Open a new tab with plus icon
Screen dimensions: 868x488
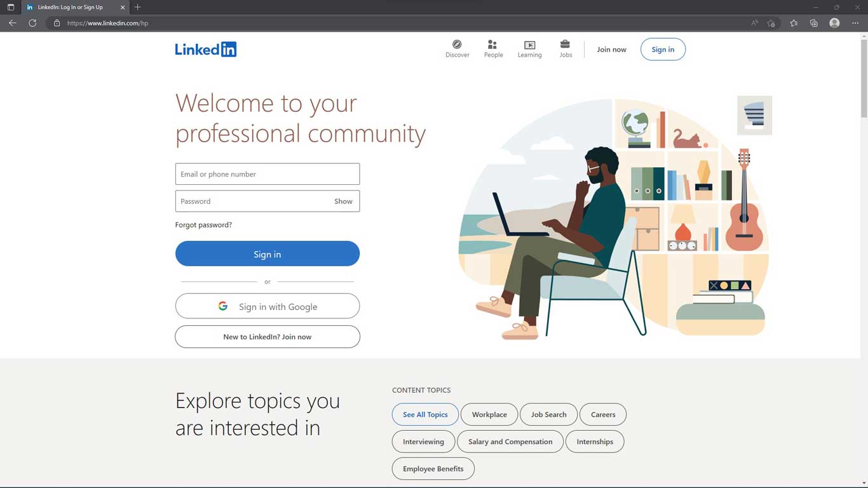pos(138,7)
